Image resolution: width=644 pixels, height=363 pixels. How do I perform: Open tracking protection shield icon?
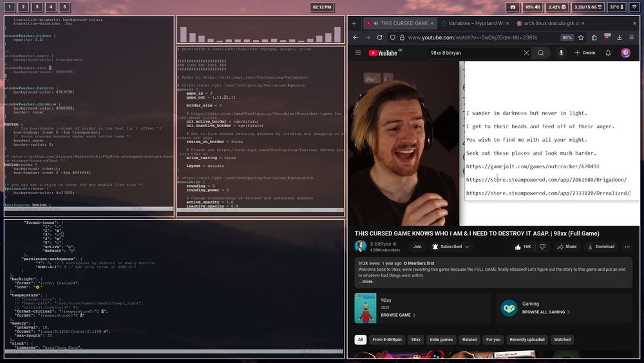[x=393, y=37]
